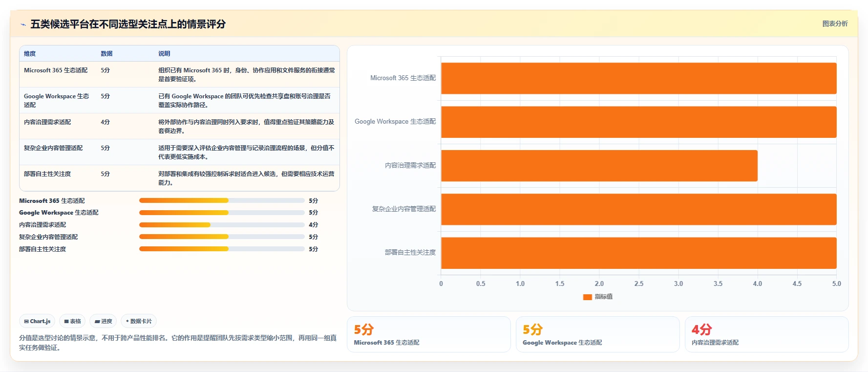The height and width of the screenshot is (372, 868).
Task: Select the 数据卡片 tag chip
Action: (x=139, y=321)
